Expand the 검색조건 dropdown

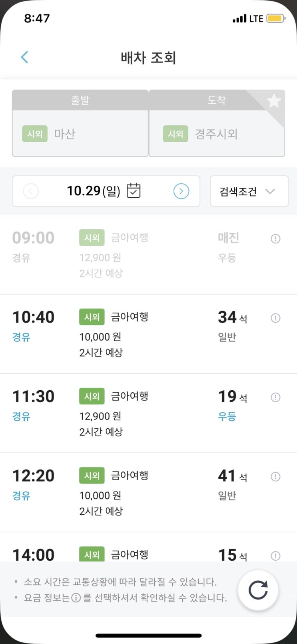(249, 191)
